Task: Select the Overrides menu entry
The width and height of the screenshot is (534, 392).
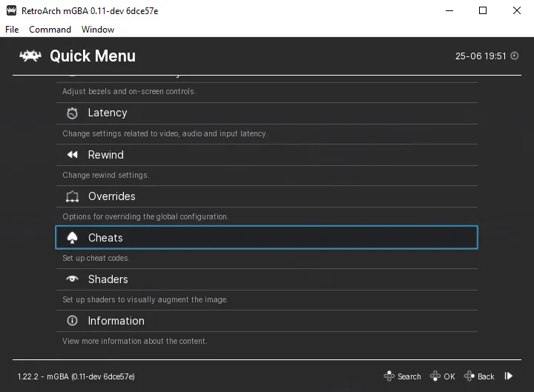Action: pos(267,196)
